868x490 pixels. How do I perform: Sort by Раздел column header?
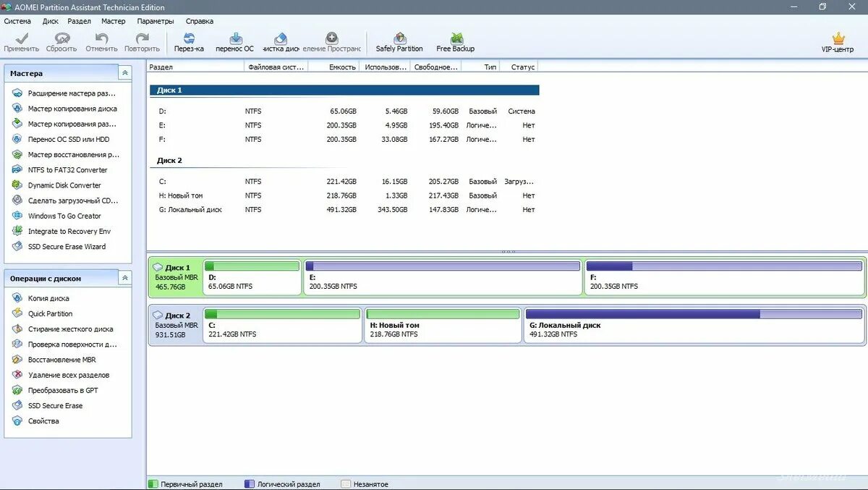(196, 67)
